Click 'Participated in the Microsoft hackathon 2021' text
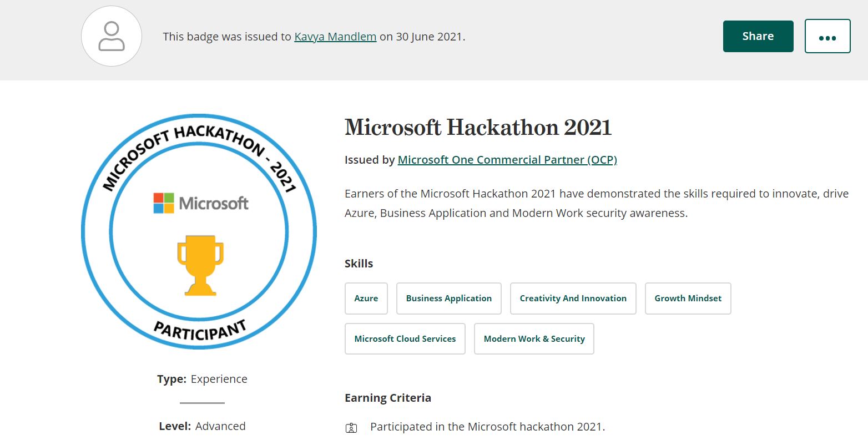 click(487, 427)
